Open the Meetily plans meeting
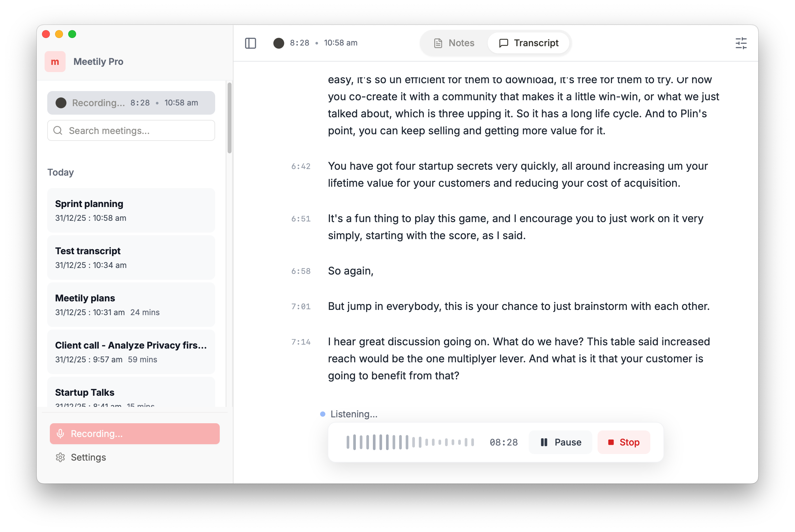This screenshot has height=532, width=795. tap(131, 304)
